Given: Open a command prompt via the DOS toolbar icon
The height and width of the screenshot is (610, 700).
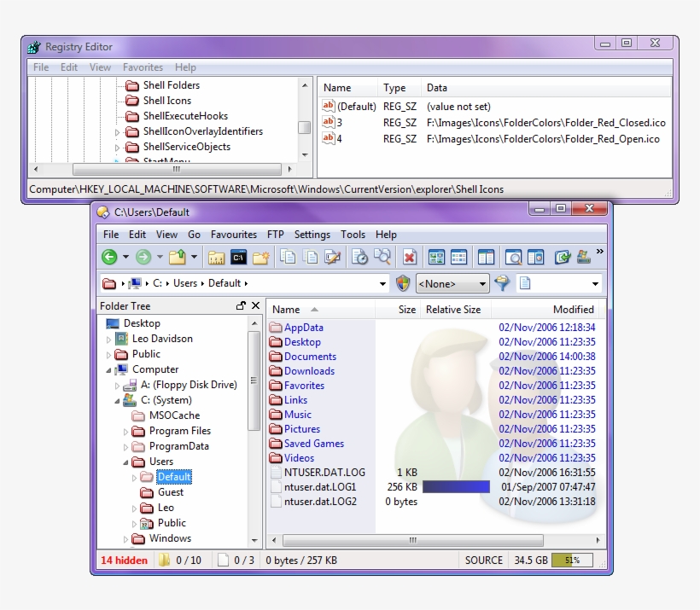Looking at the screenshot, I should 240,257.
